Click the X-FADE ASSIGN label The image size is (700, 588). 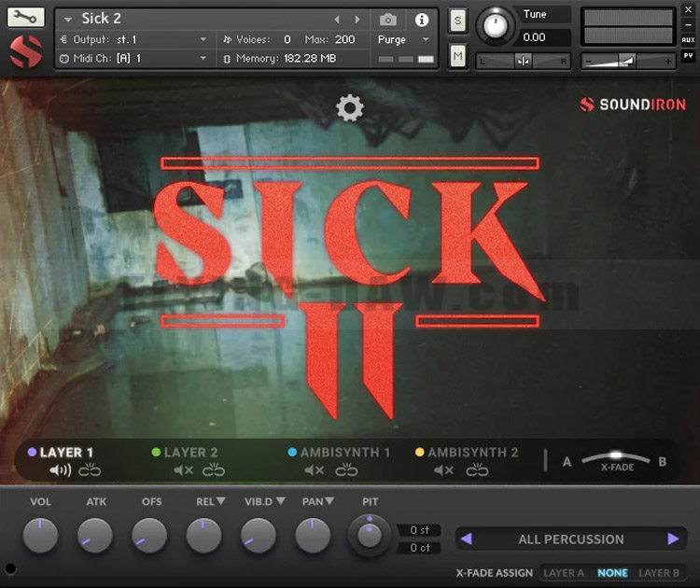[x=494, y=573]
